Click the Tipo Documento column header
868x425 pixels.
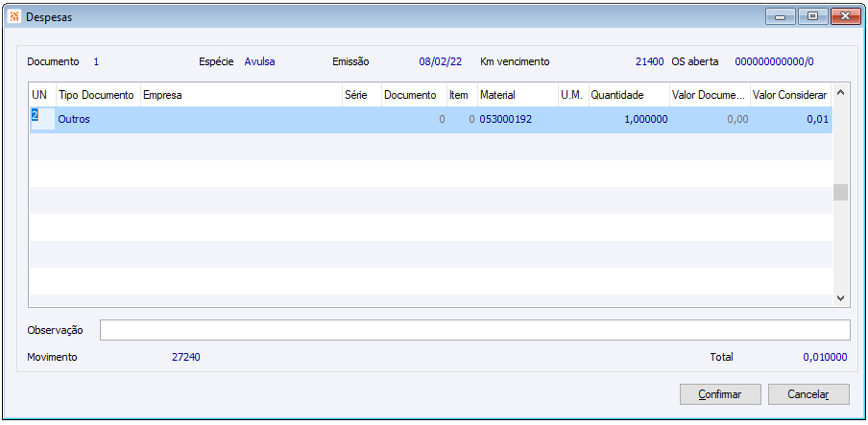(x=99, y=95)
